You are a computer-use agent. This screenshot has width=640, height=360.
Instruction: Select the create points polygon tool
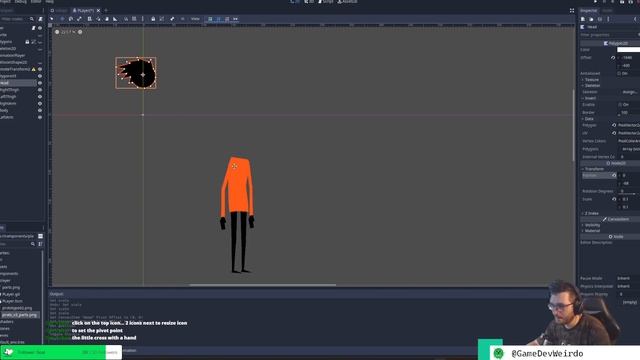coord(210,19)
